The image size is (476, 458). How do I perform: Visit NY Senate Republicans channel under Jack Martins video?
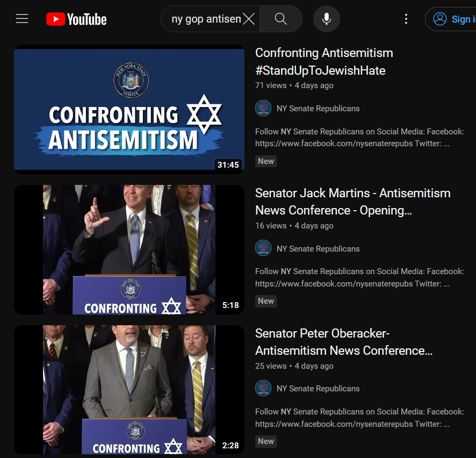(x=318, y=249)
